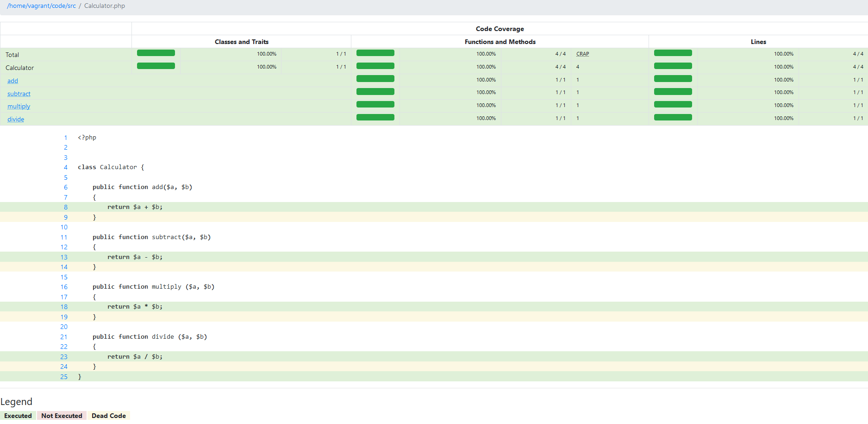Open the line number 18 anchor
The width and height of the screenshot is (868, 424).
64,307
